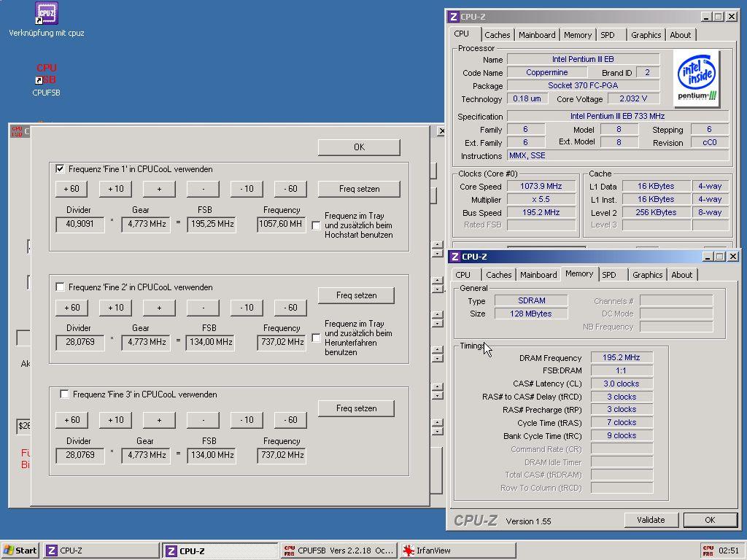
Task: Click 'Freq setzen' for Fine 2
Action: [356, 295]
